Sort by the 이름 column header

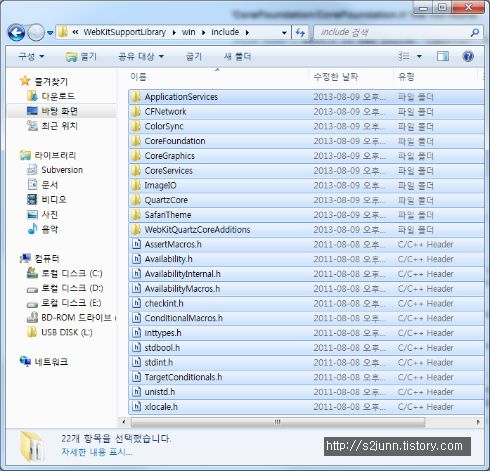pos(138,77)
